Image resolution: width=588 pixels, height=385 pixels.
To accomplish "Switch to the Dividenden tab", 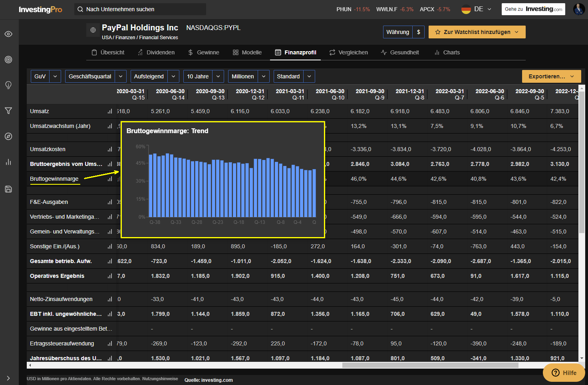I will tap(156, 52).
